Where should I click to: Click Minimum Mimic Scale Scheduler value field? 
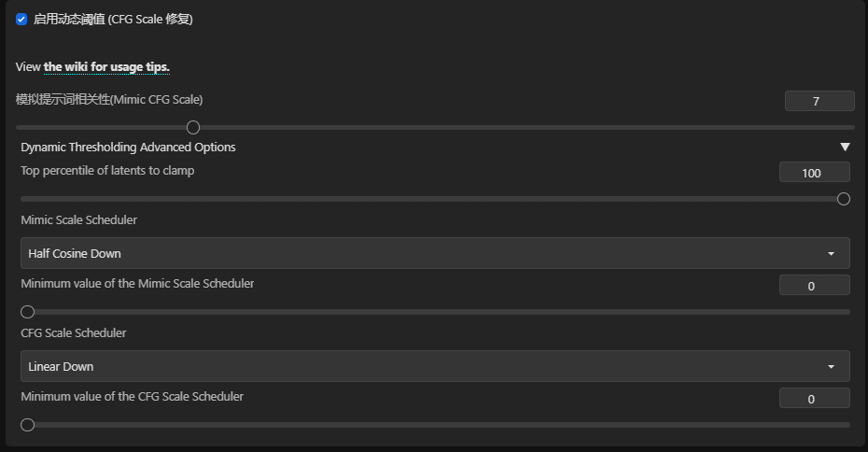pyautogui.click(x=814, y=285)
